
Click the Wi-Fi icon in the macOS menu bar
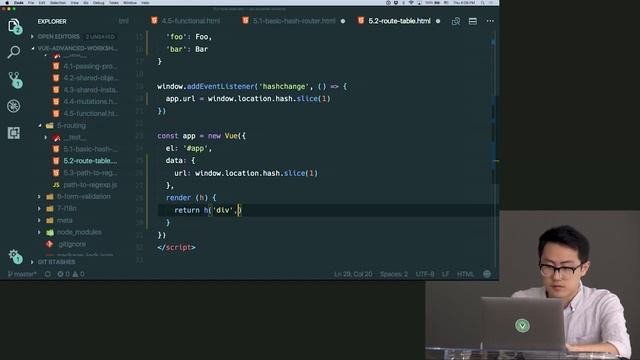coord(411,2)
